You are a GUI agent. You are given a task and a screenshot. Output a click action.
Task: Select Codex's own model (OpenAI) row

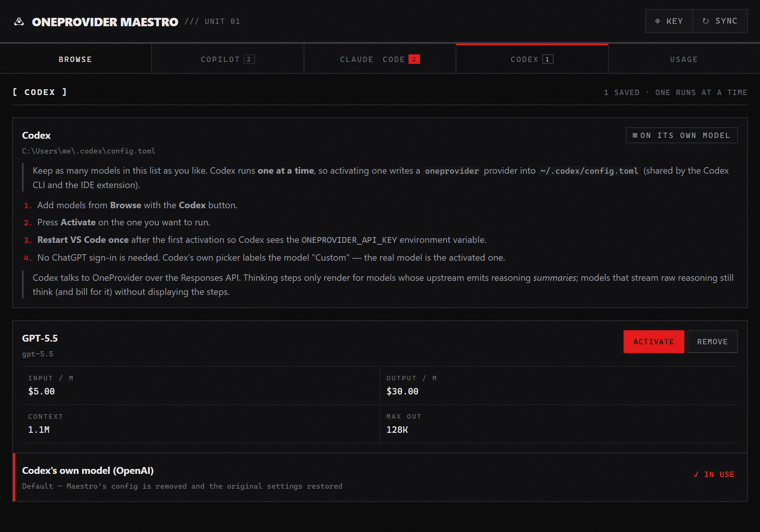[x=380, y=477]
